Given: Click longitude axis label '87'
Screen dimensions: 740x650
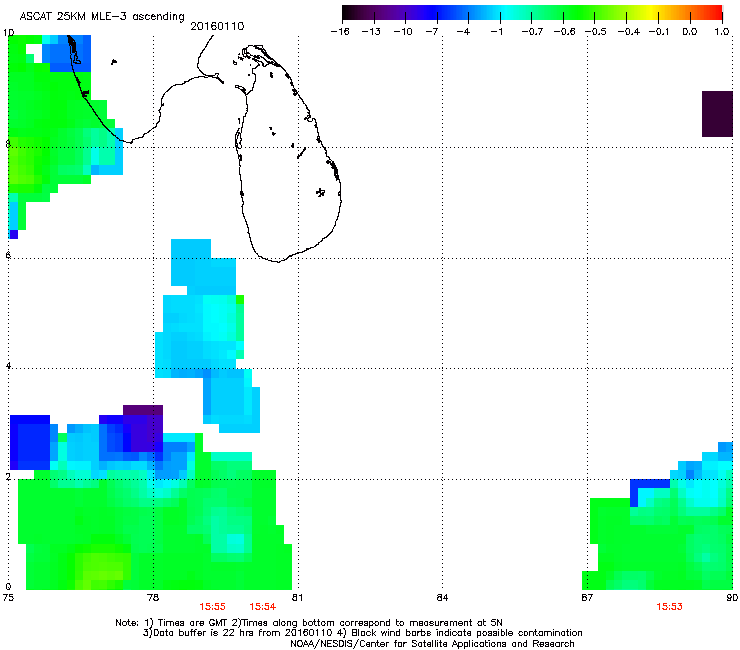Looking at the screenshot, I should pyautogui.click(x=587, y=598).
